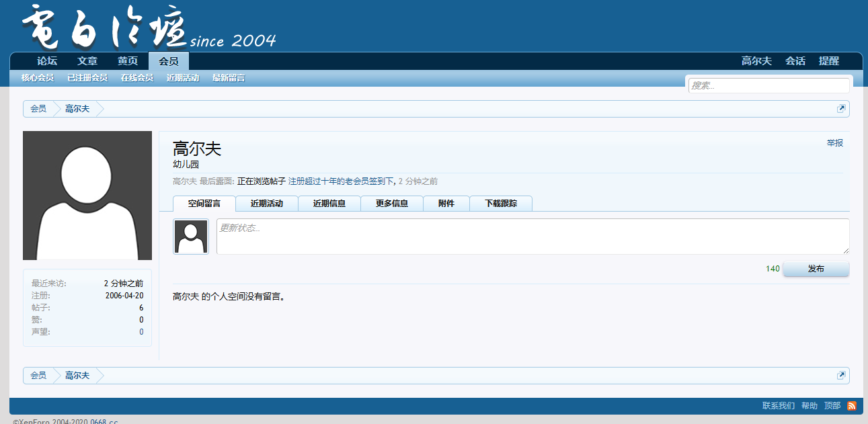Open the 会话 conversations menu
This screenshot has height=424, width=868.
[795, 61]
